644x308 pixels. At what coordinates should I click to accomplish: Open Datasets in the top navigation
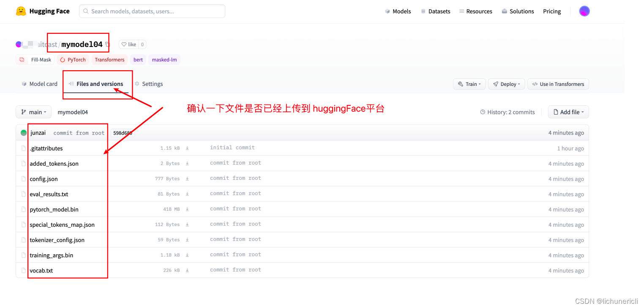tap(435, 11)
